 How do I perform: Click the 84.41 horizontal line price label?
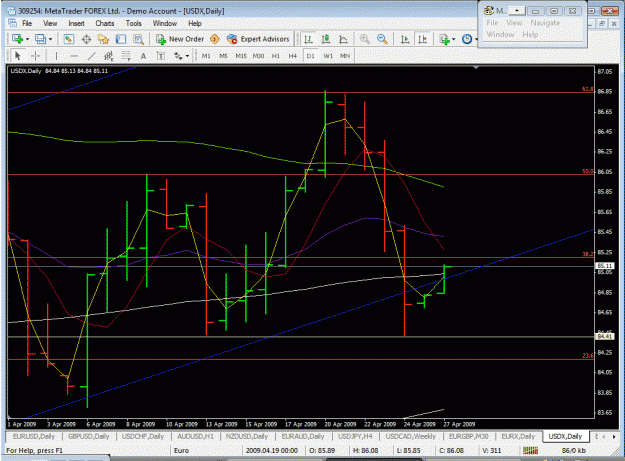(605, 337)
